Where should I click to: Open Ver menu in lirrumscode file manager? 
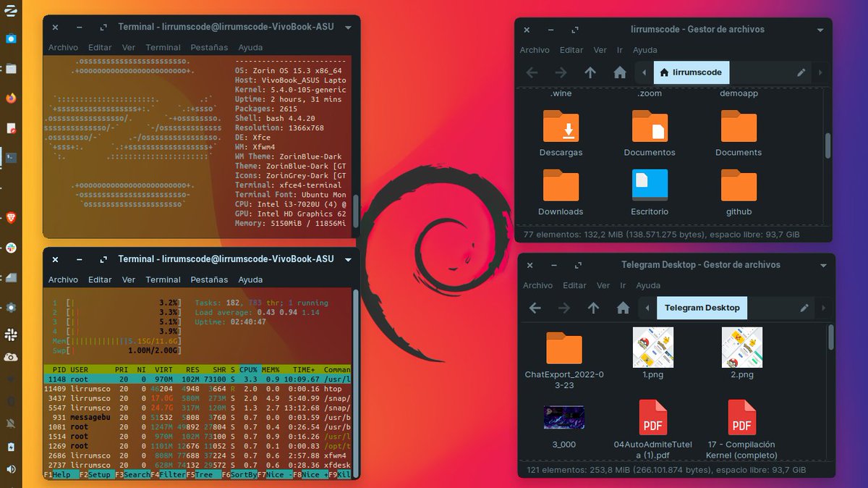point(600,50)
